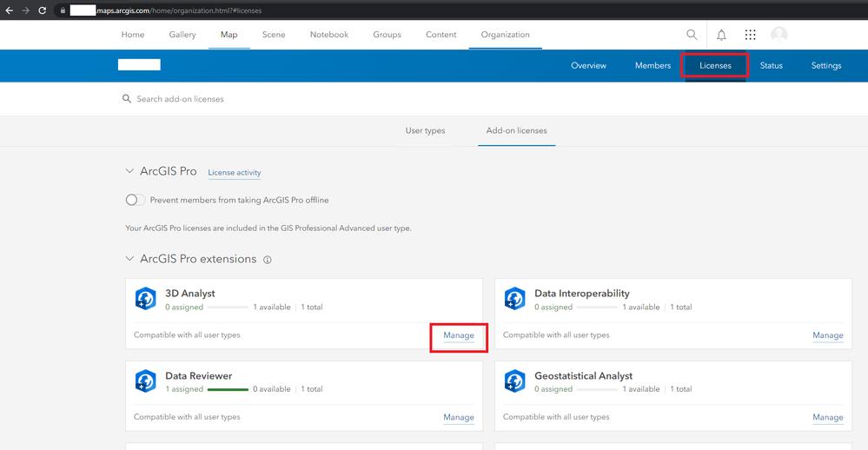Open the Home menu item
The image size is (868, 450).
(133, 35)
